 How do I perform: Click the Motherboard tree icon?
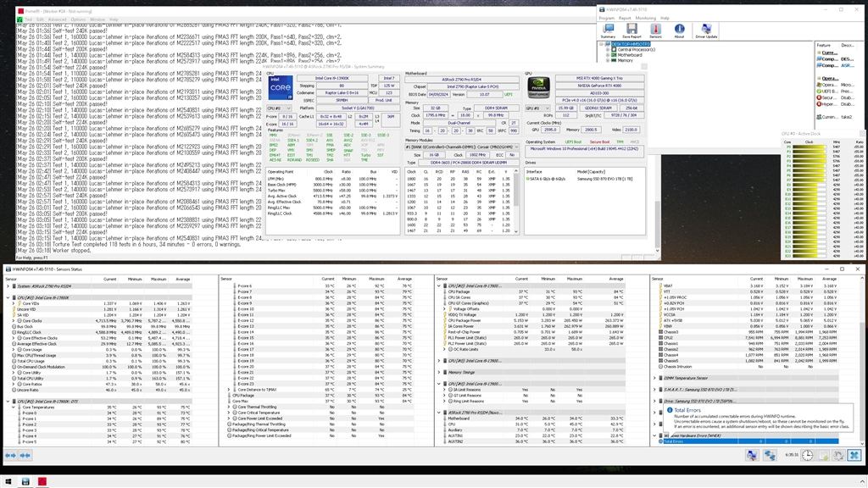coord(614,55)
